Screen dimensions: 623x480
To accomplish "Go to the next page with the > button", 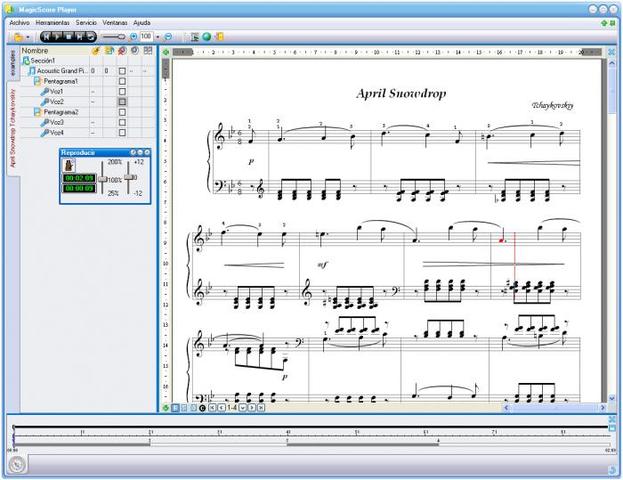I will (252, 408).
